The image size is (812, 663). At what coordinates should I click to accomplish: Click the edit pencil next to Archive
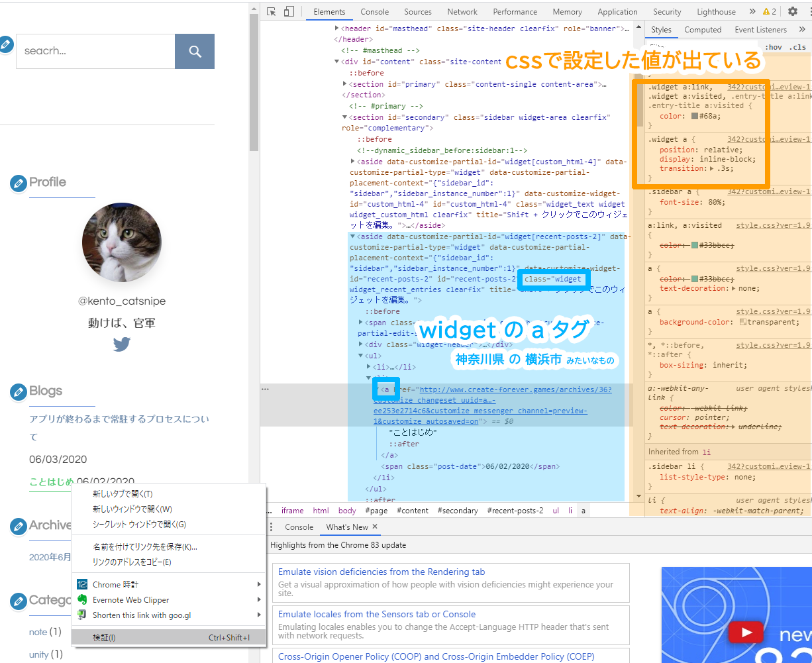coord(19,527)
